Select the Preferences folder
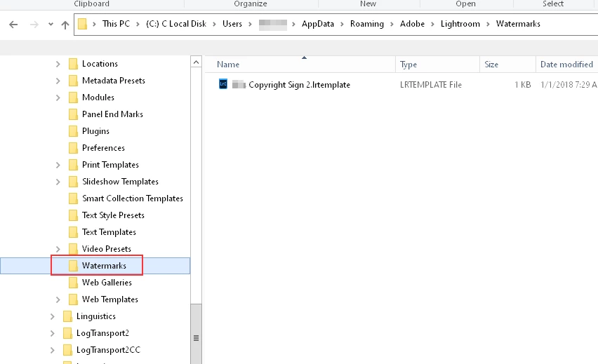 103,147
